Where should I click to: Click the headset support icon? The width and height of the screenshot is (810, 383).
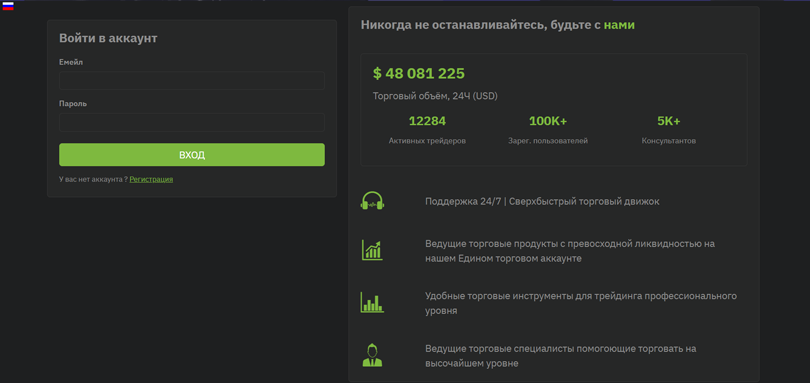pos(372,201)
